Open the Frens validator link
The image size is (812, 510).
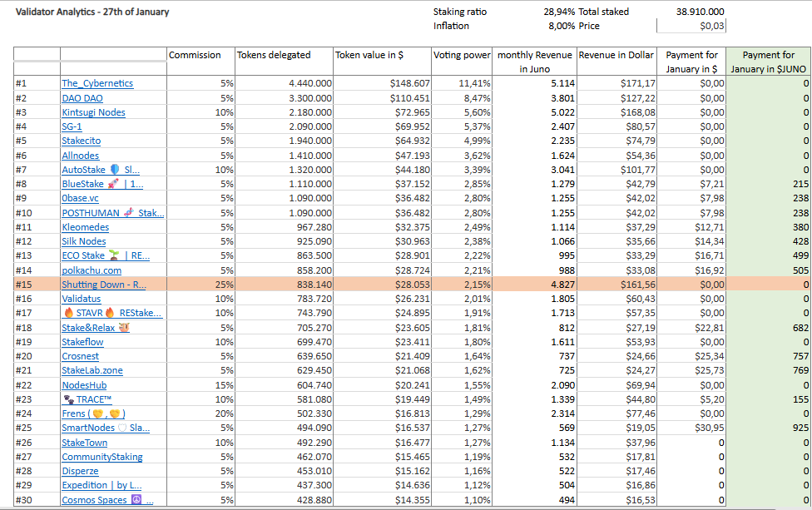click(94, 413)
